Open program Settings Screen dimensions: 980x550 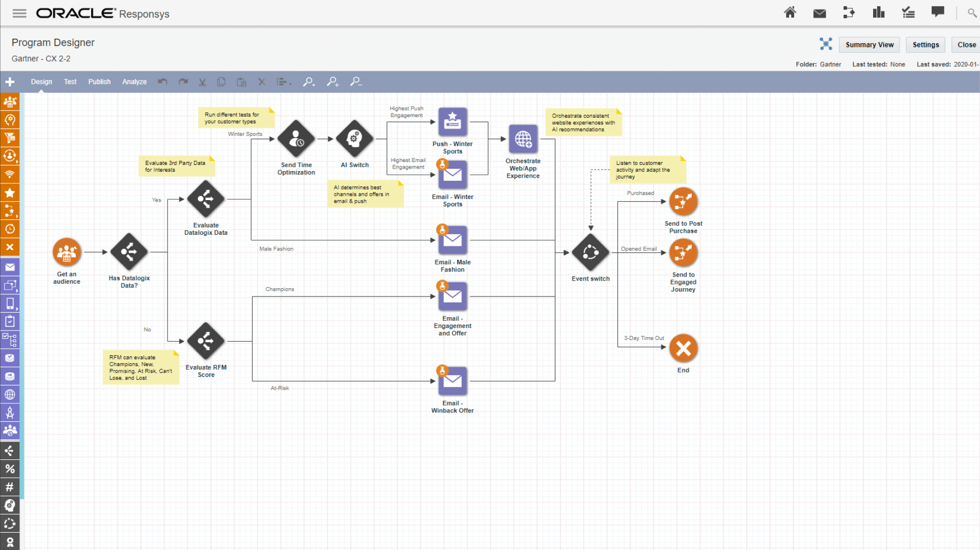[926, 45]
